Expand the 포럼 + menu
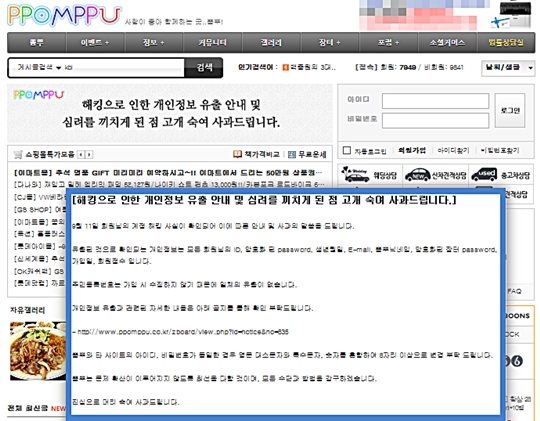The width and height of the screenshot is (540, 421). pos(388,42)
